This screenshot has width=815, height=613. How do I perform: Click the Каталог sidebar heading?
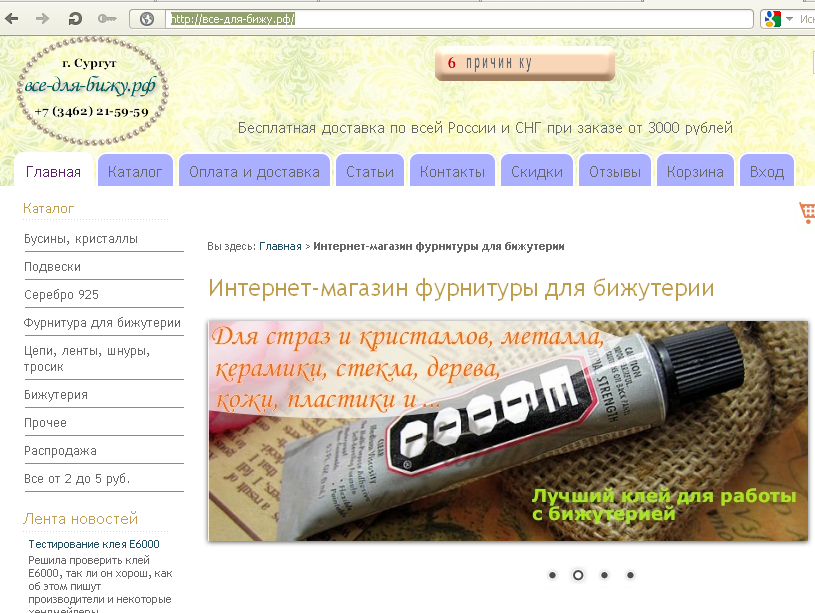[48, 208]
